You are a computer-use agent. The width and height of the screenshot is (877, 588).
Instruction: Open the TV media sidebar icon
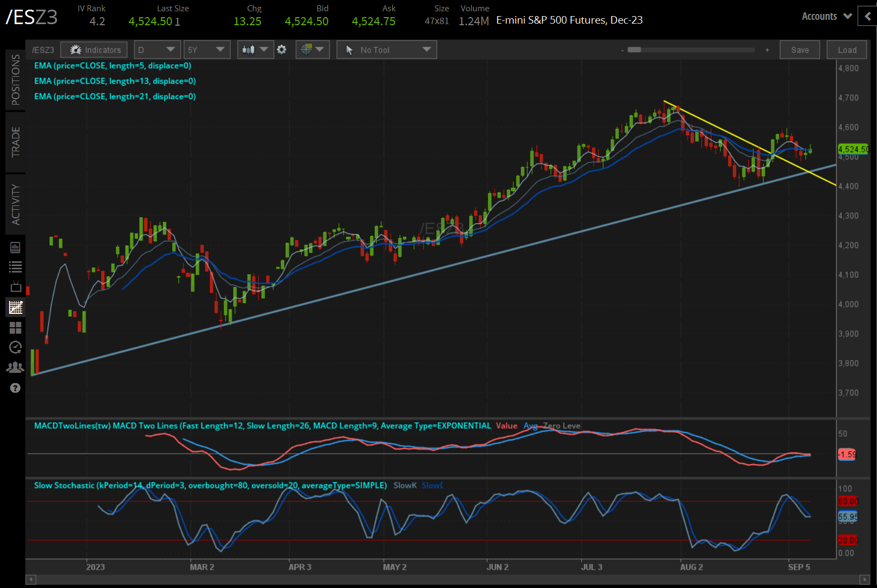pyautogui.click(x=15, y=286)
